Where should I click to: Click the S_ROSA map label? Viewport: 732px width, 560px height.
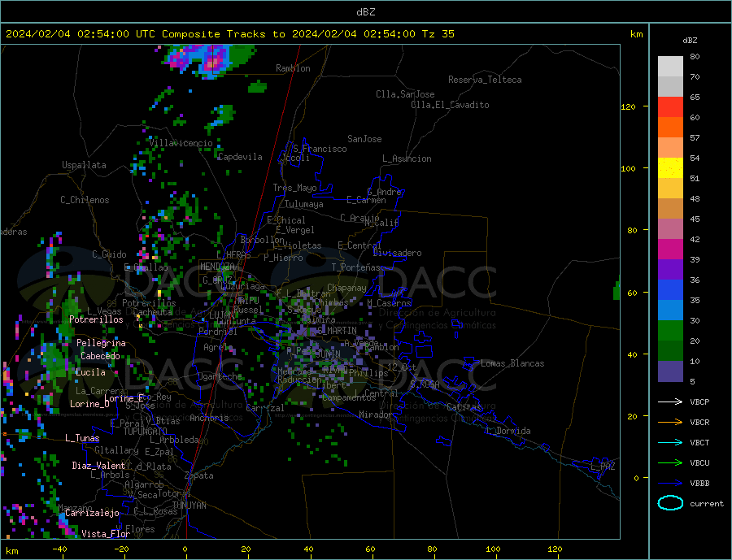coord(425,384)
